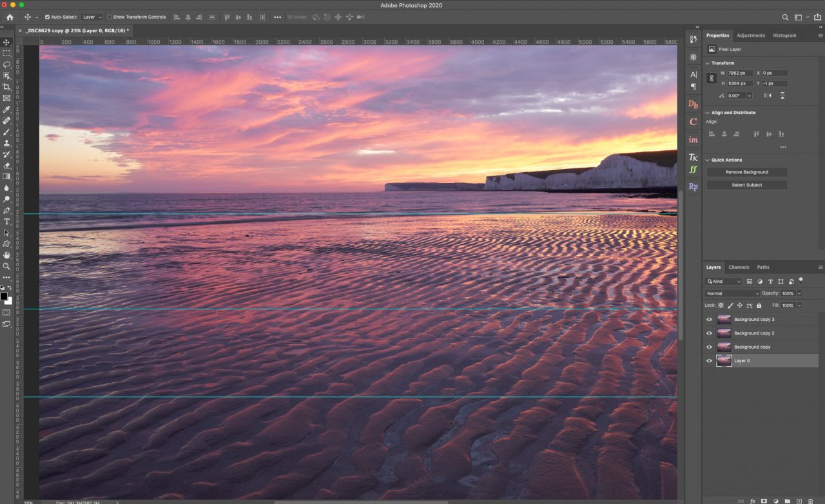Image resolution: width=825 pixels, height=504 pixels.
Task: Select the Gradient tool
Action: 6,177
